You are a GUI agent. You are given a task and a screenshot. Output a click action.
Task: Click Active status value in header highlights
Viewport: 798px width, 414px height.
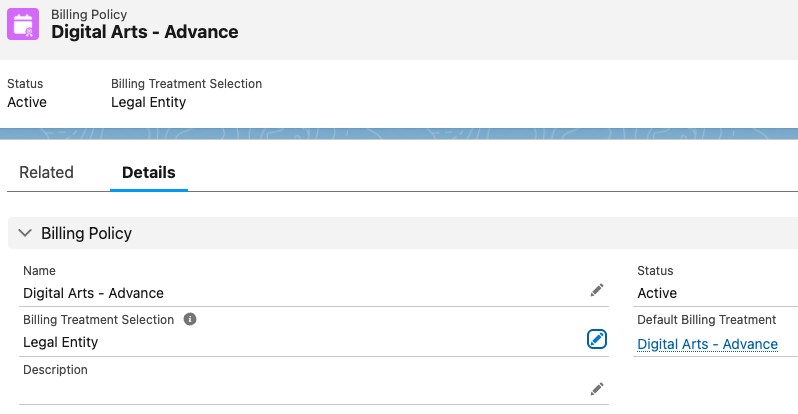[x=27, y=102]
